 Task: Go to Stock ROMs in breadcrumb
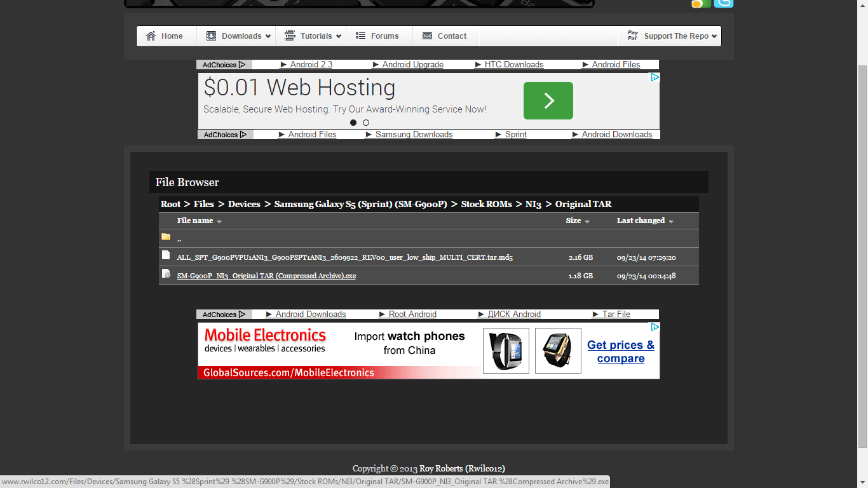(x=487, y=204)
